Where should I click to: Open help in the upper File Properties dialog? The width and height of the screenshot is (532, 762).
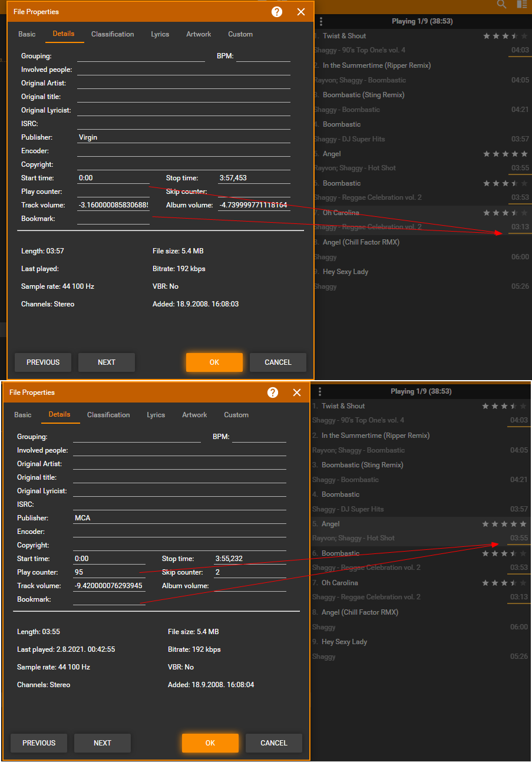coord(277,12)
